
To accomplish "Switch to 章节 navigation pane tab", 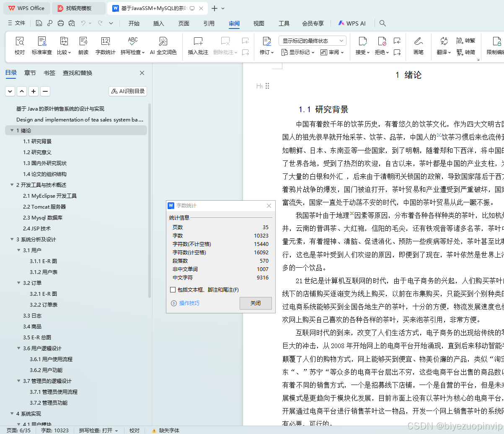I will (30, 73).
